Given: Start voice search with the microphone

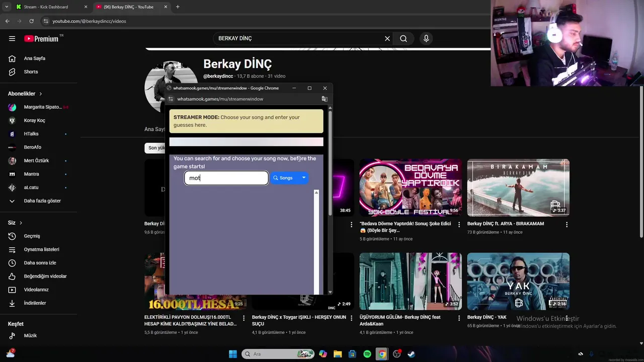Looking at the screenshot, I should [x=426, y=38].
